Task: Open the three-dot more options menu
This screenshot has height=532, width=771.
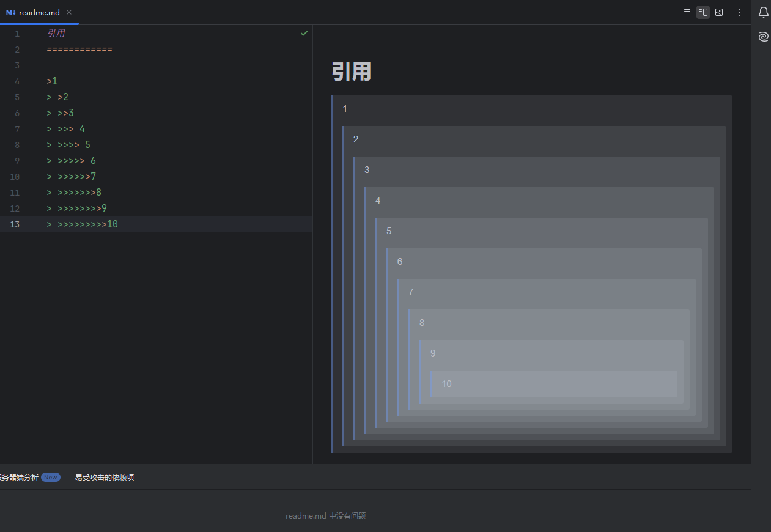Action: 739,12
